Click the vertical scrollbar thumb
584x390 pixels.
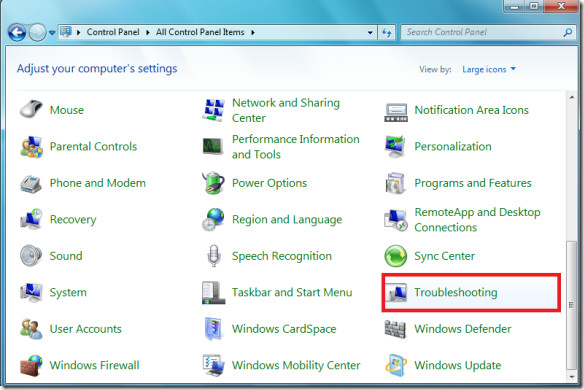click(572, 305)
